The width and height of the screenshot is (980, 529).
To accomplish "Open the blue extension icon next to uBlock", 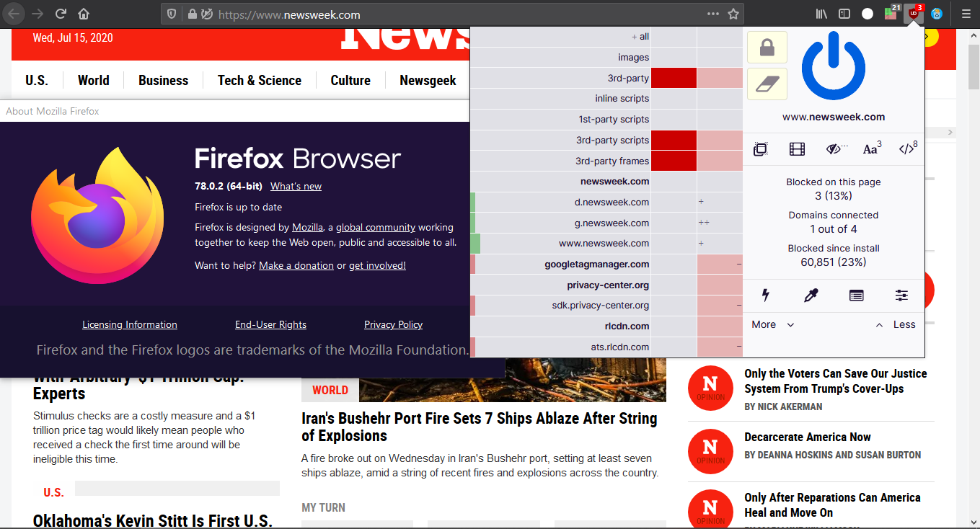I will pos(937,14).
